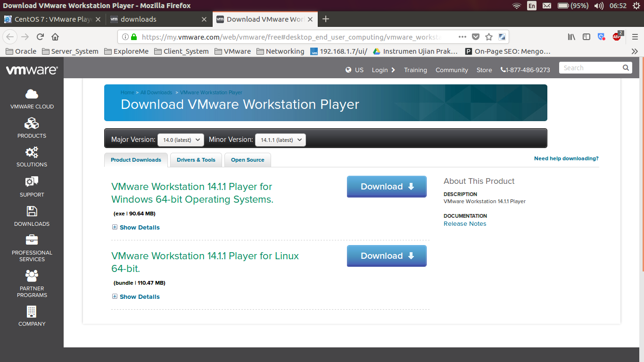The height and width of the screenshot is (362, 644).
Task: Open Oracle bookmarks folder
Action: [x=20, y=51]
